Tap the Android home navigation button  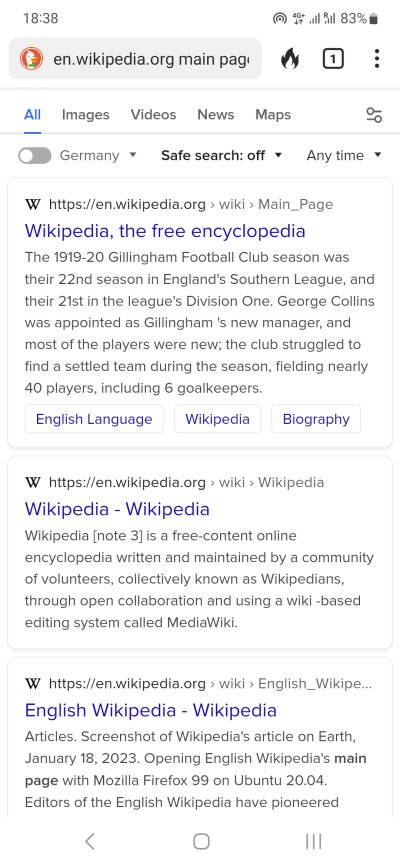tap(201, 841)
